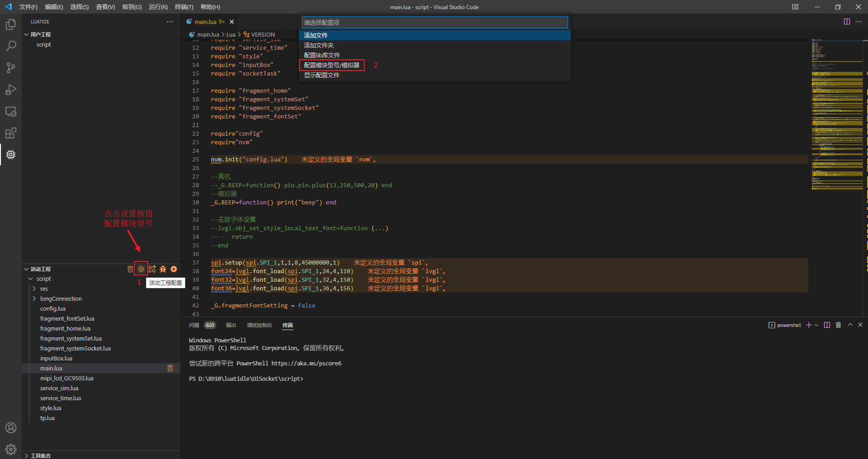Open the 终端(T) menu

pyautogui.click(x=184, y=7)
